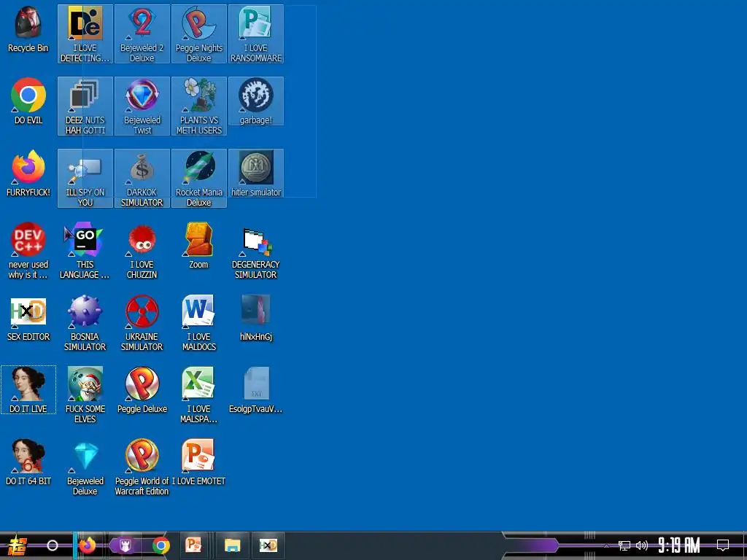Select the Peggle Deluxe desktop shortcut

(142, 390)
